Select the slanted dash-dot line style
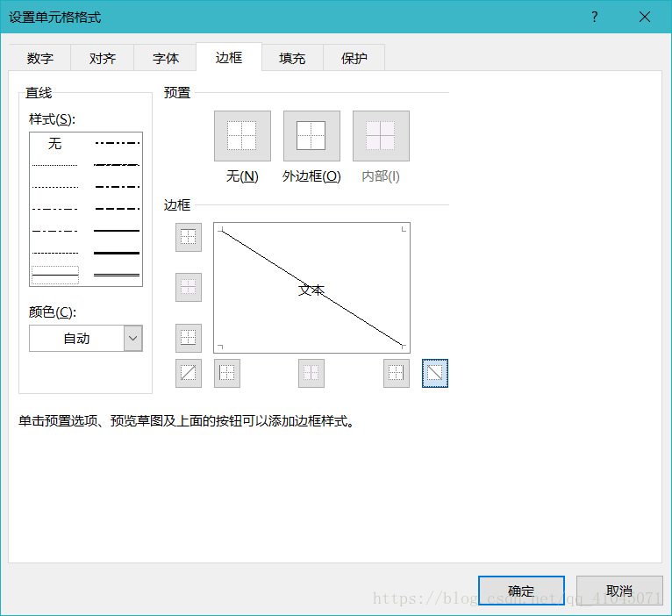This screenshot has width=672, height=616. click(x=117, y=165)
